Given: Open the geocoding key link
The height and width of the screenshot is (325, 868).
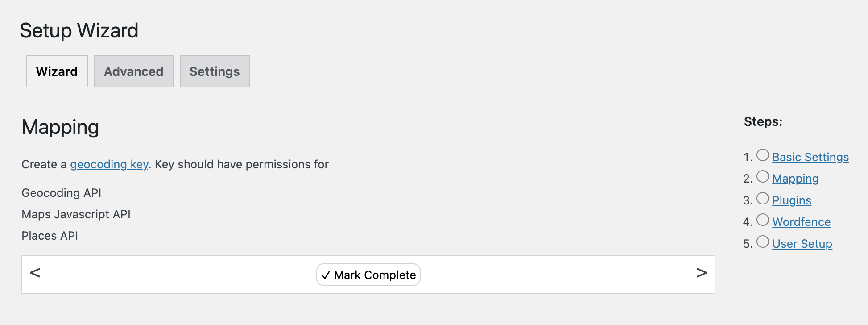Looking at the screenshot, I should [109, 164].
